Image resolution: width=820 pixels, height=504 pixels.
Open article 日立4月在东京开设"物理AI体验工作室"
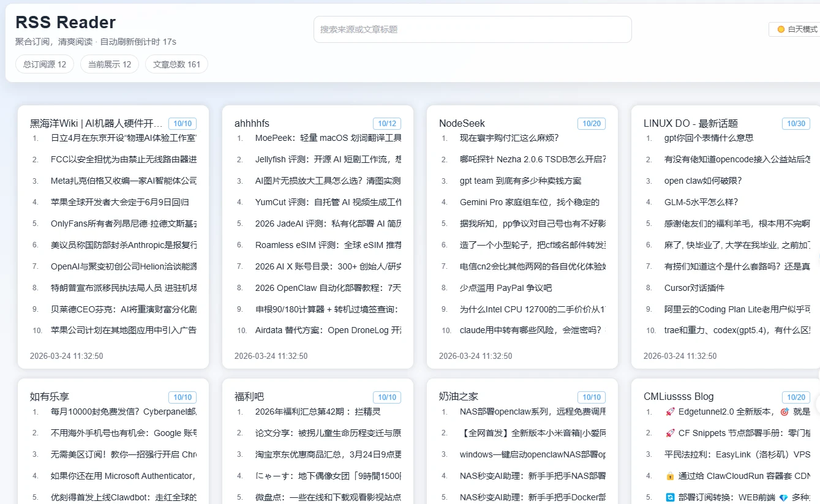tap(124, 138)
